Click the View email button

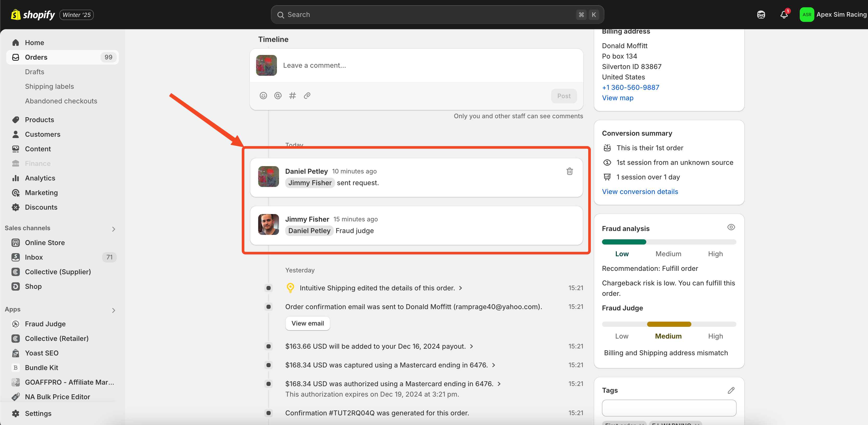click(307, 323)
